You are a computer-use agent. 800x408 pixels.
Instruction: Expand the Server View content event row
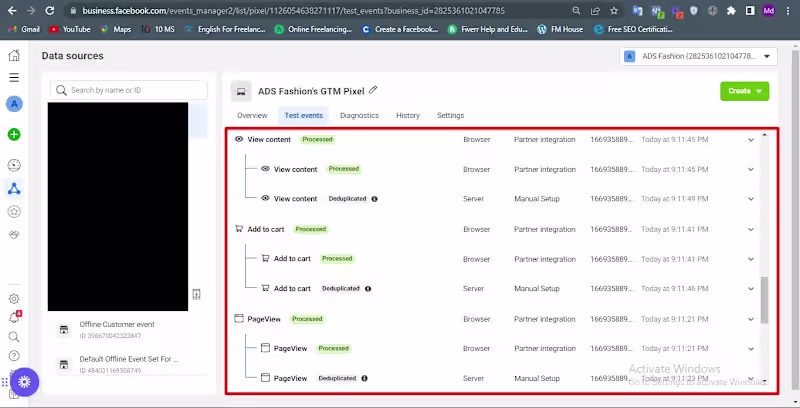[x=751, y=199]
